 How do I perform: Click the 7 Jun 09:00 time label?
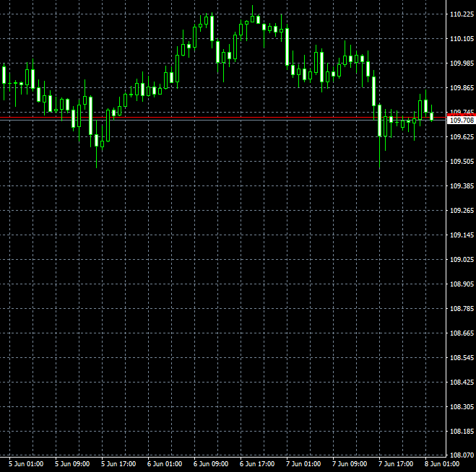click(x=350, y=464)
